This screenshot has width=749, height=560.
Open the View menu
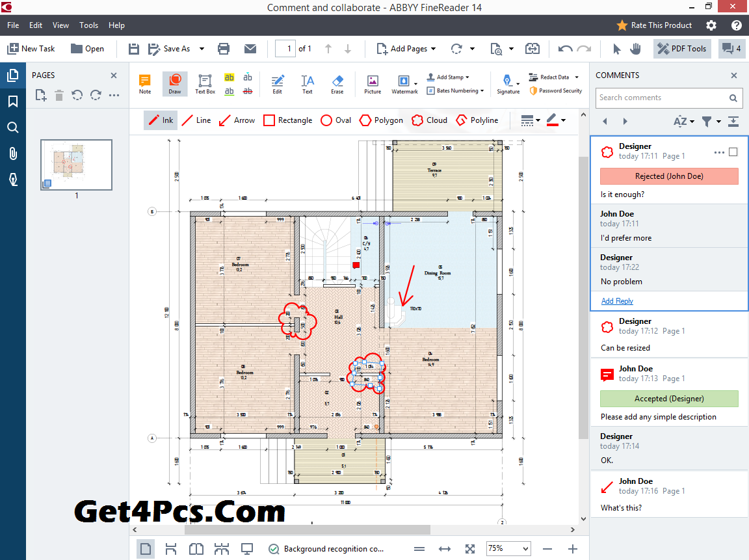click(x=60, y=25)
